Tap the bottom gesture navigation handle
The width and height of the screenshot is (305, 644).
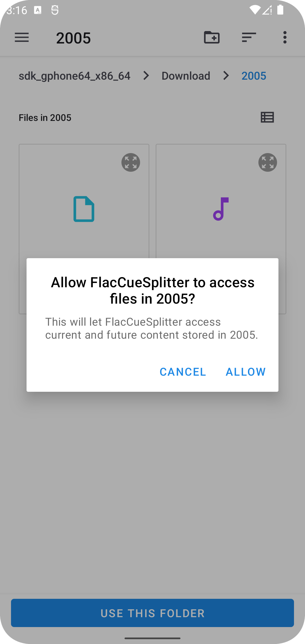tap(152, 638)
